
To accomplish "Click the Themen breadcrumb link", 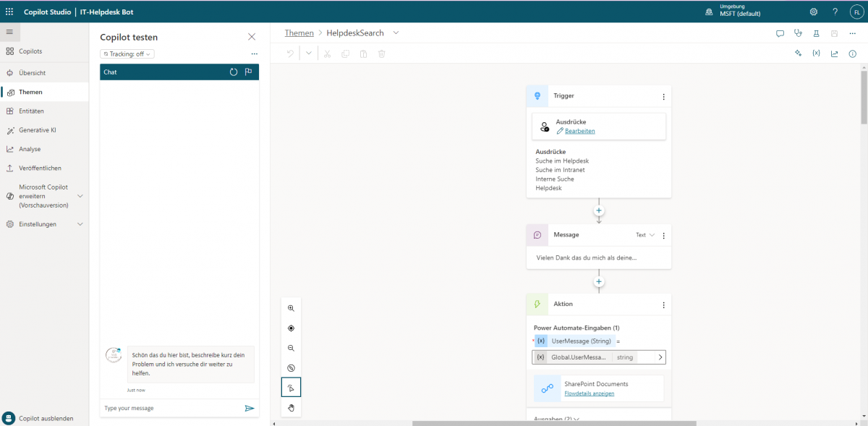I will (299, 33).
